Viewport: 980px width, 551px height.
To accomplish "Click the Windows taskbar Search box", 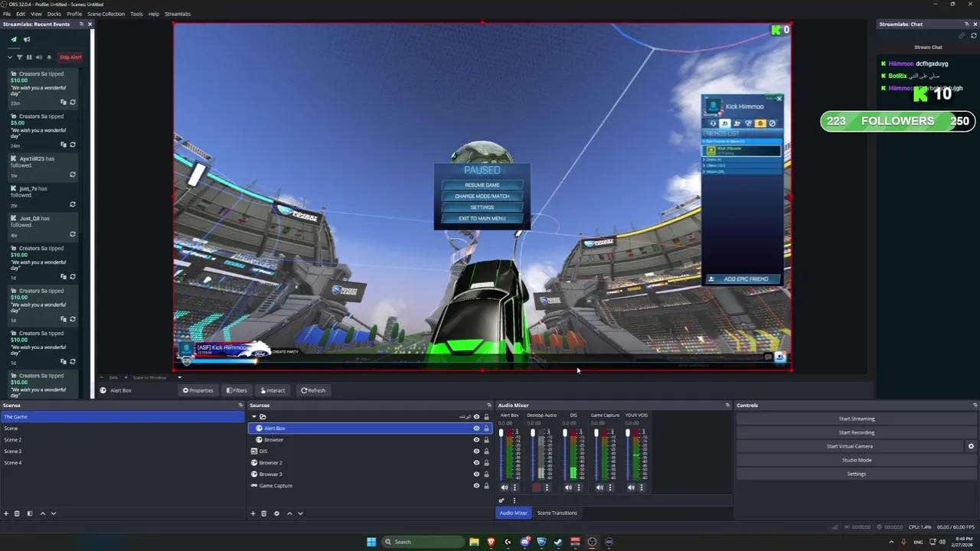I will pyautogui.click(x=423, y=542).
